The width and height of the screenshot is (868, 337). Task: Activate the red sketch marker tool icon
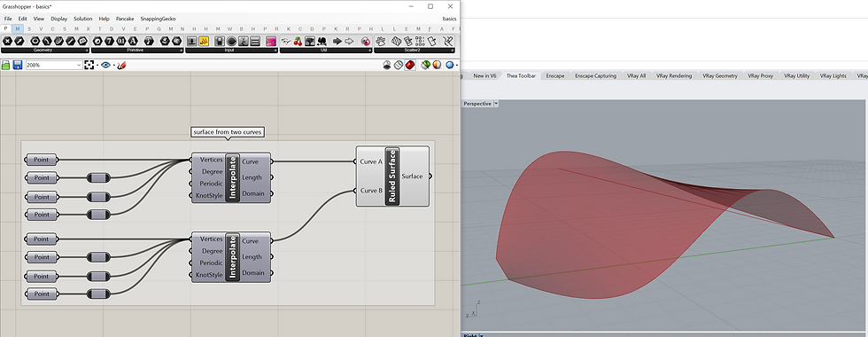click(122, 65)
